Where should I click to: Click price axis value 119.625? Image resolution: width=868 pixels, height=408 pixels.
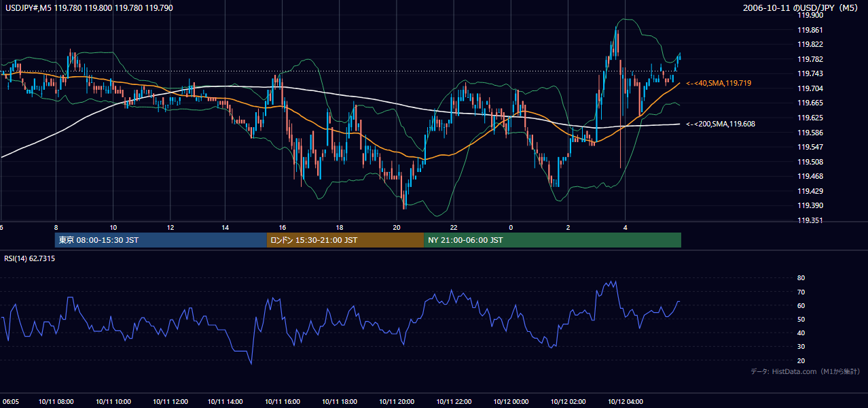809,118
